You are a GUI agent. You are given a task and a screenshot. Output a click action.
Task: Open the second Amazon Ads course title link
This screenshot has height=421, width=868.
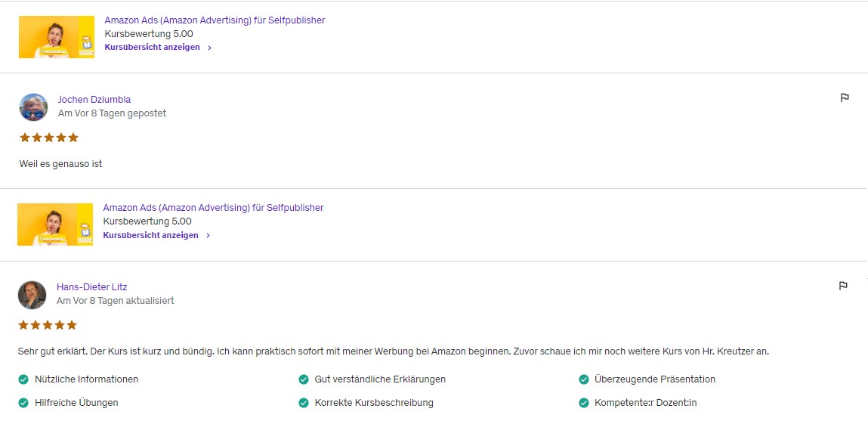point(213,208)
